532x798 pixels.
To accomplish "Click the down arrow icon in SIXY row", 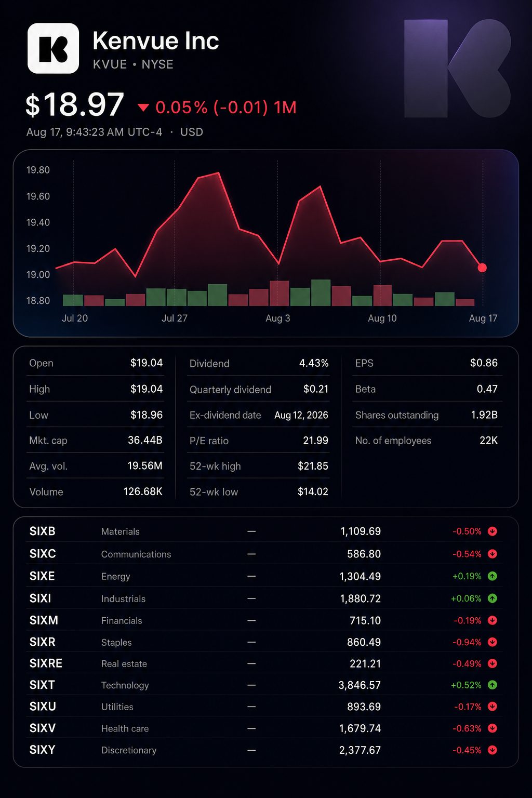I will [493, 750].
